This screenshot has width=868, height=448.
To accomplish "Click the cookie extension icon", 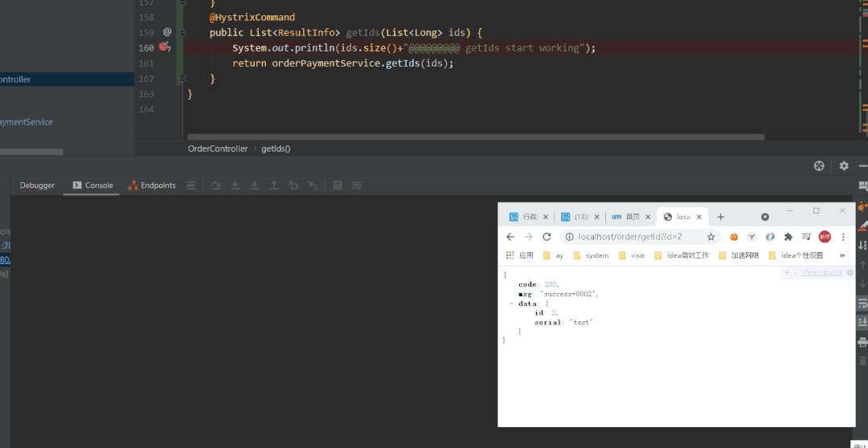I will pos(734,237).
